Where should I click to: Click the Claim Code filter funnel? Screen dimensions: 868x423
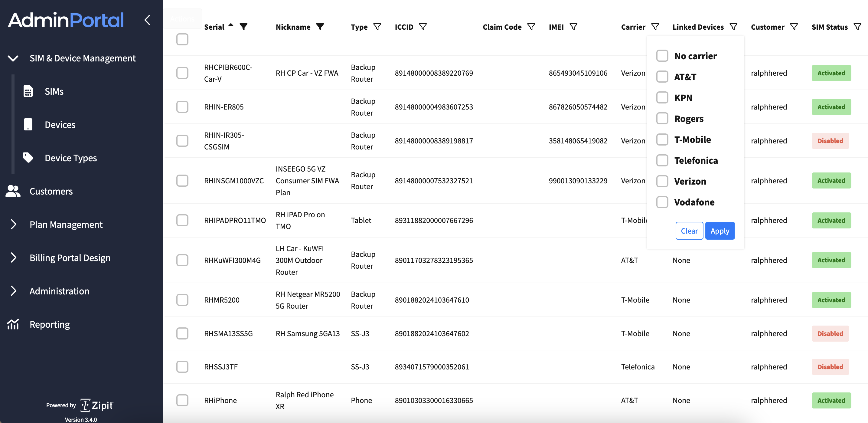tap(531, 27)
